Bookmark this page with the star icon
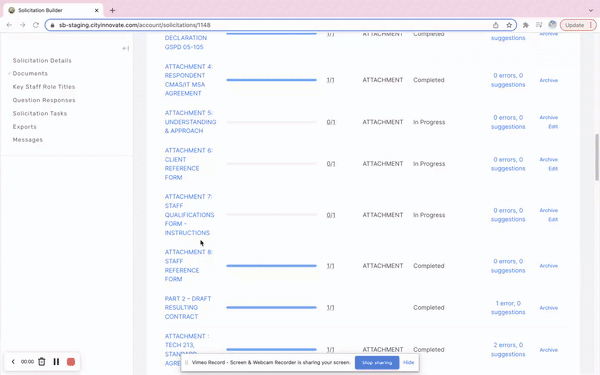Viewport: 600px width, 375px height. click(x=509, y=25)
